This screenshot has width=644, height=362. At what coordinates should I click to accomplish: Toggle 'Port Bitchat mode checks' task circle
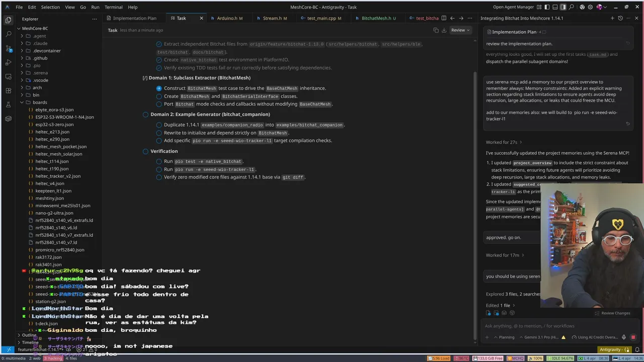(x=159, y=104)
